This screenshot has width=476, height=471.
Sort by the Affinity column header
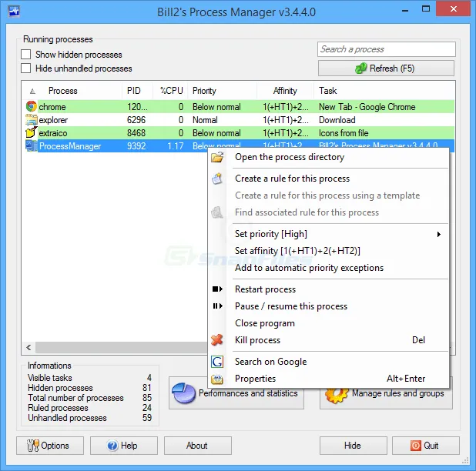pyautogui.click(x=285, y=91)
